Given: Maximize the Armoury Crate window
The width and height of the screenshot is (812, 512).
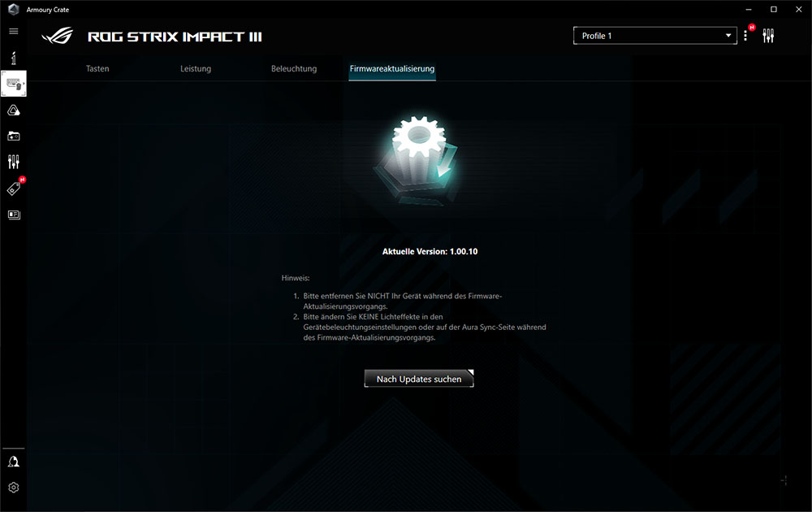Looking at the screenshot, I should point(774,9).
